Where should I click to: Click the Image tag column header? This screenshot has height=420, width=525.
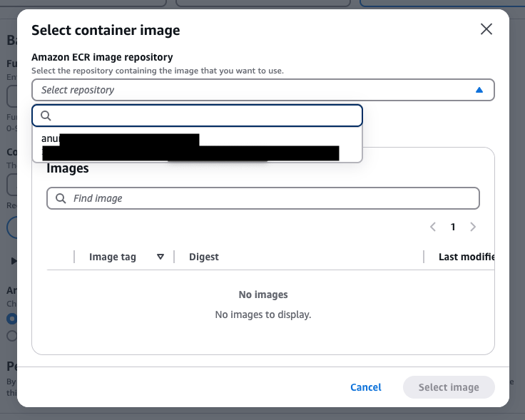pos(113,257)
